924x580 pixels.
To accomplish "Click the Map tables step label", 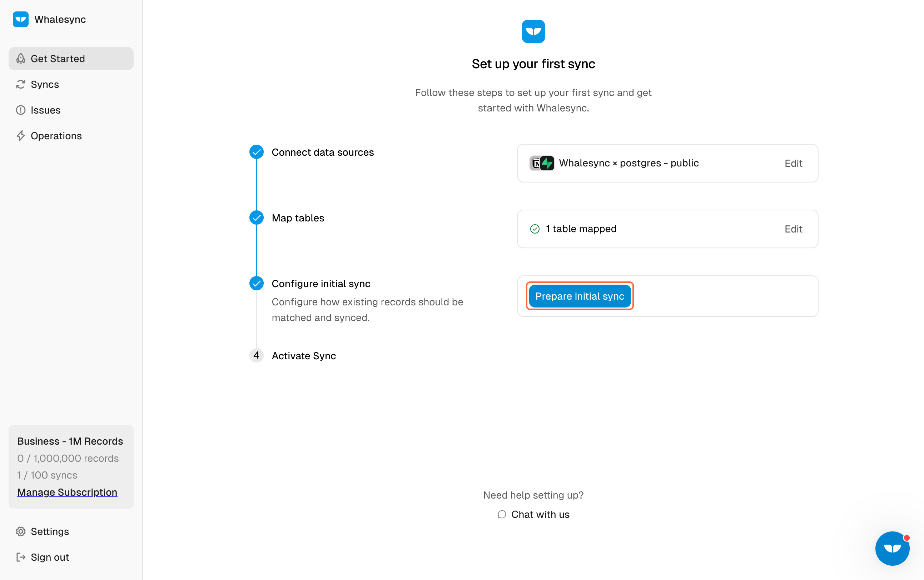I will pyautogui.click(x=298, y=218).
